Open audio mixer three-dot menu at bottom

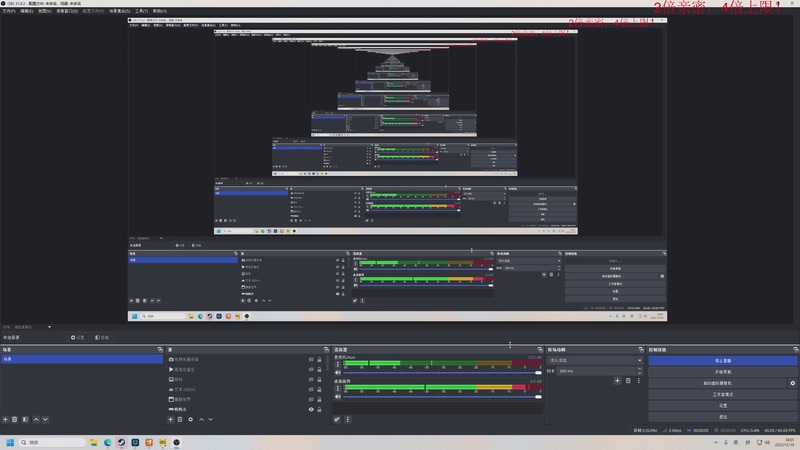click(x=347, y=419)
